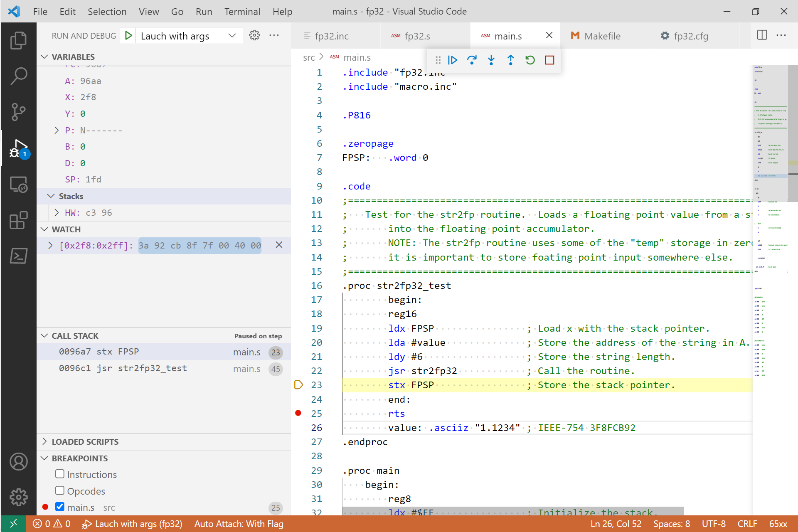Expand the P register entry
The width and height of the screenshot is (798, 532).
(57, 130)
